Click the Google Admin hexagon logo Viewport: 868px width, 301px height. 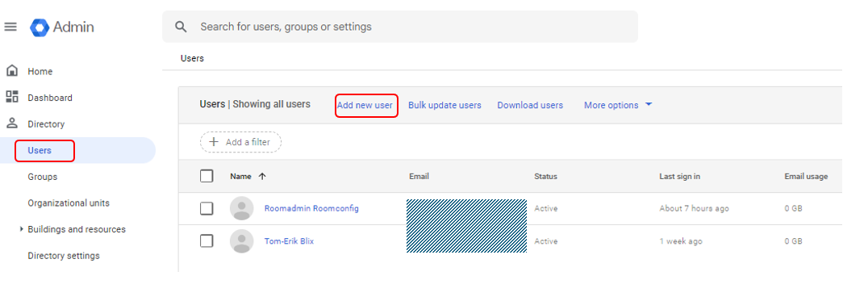(40, 27)
